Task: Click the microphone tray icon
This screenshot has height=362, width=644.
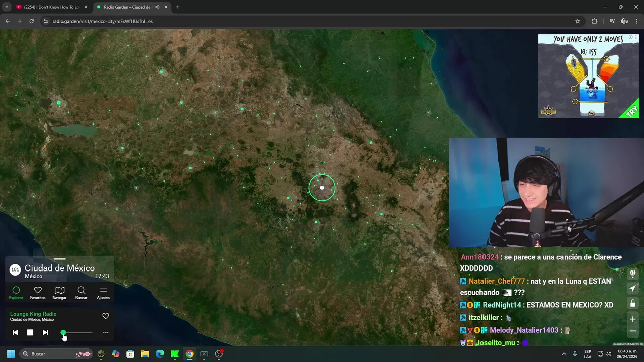Action: click(575, 354)
